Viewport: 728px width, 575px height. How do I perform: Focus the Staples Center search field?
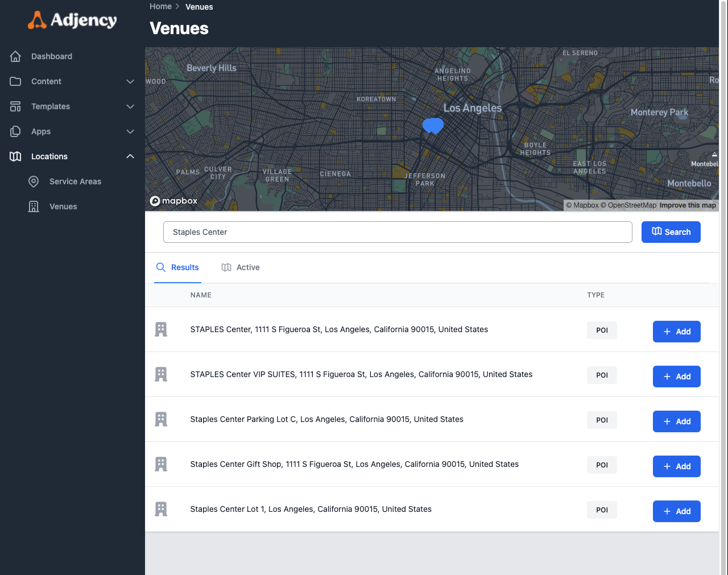click(x=398, y=232)
